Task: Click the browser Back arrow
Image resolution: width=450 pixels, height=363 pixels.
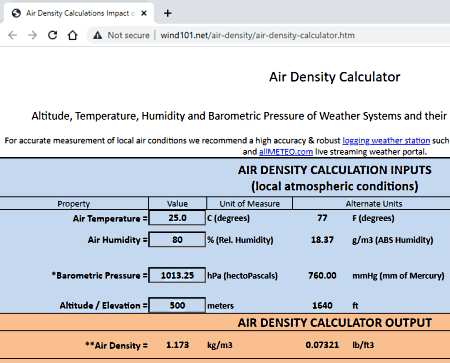Action: click(12, 35)
